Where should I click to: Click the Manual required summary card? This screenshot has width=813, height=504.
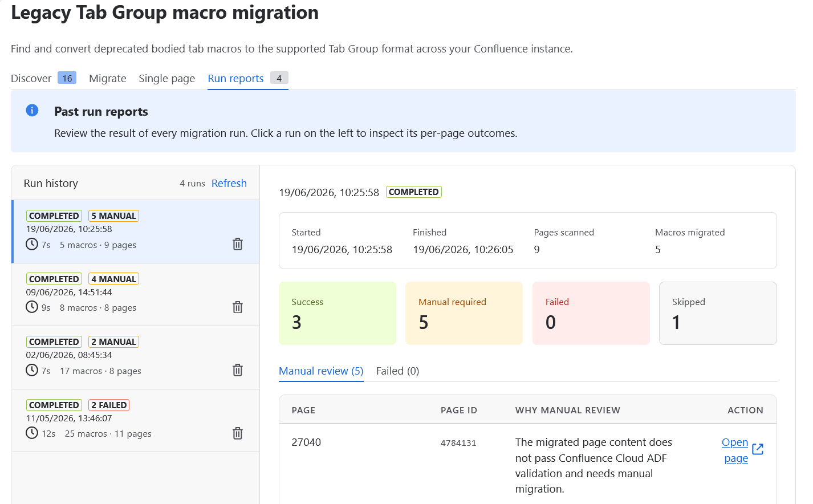point(464,313)
